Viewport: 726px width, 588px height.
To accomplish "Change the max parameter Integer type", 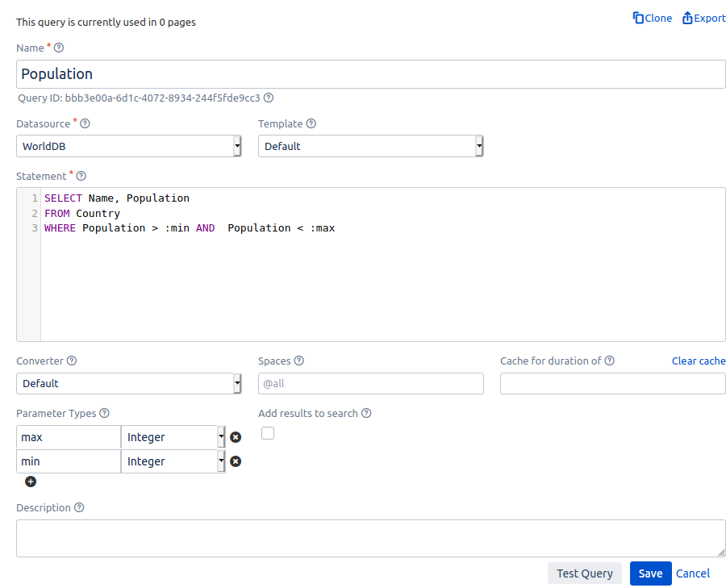I will (x=173, y=437).
